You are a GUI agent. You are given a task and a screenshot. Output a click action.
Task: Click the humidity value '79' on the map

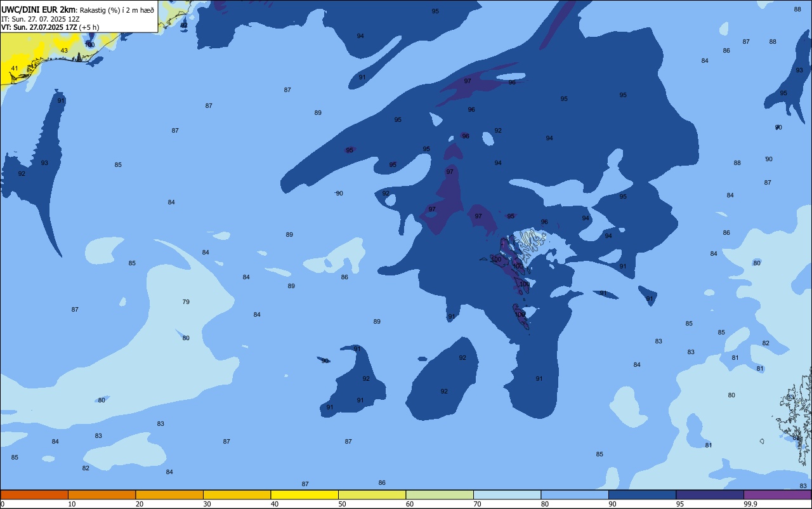[186, 301]
